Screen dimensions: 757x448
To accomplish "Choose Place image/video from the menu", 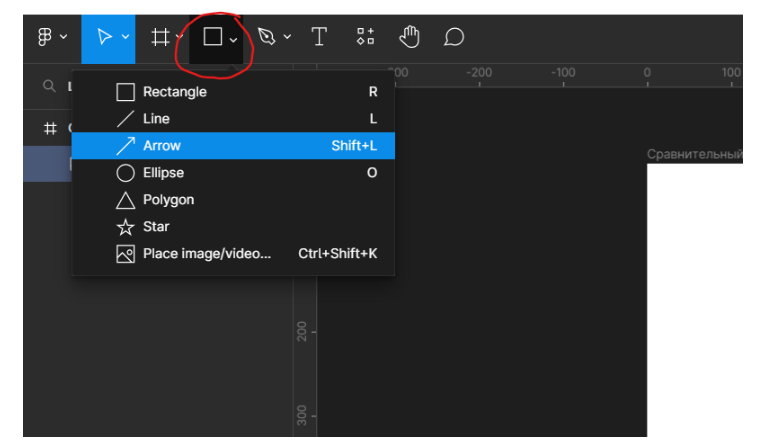I will tap(206, 254).
